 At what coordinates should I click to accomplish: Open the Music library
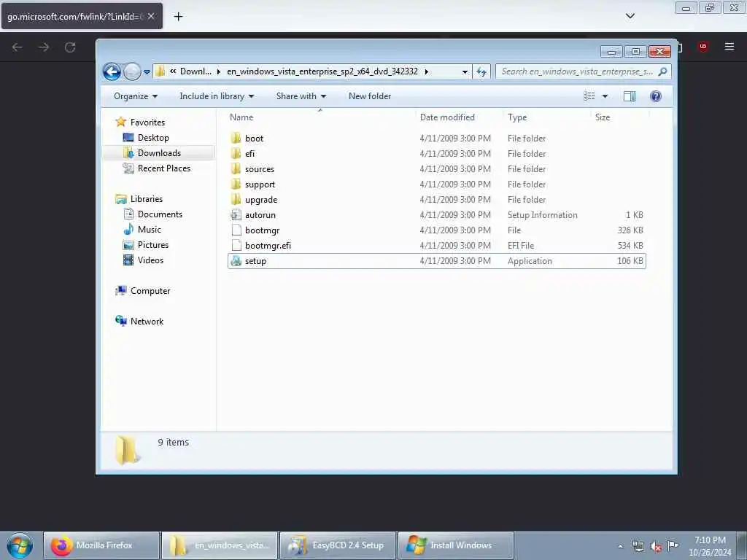pos(149,230)
